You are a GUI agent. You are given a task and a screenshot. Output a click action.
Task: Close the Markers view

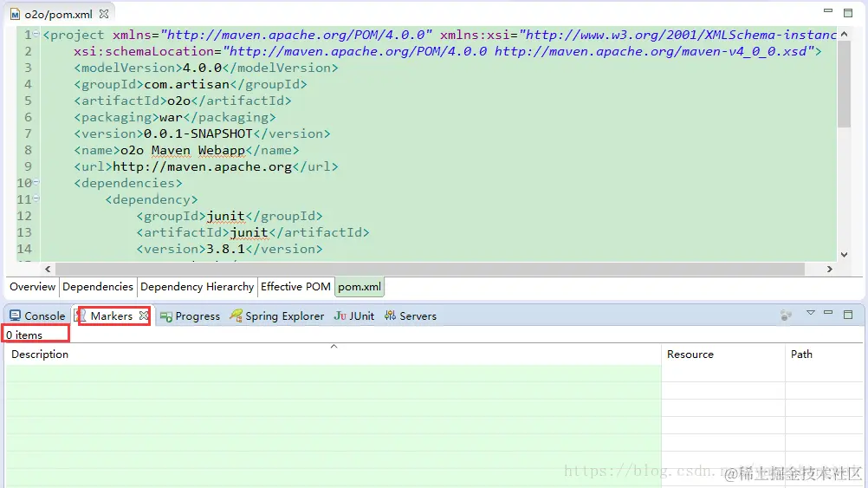point(144,316)
